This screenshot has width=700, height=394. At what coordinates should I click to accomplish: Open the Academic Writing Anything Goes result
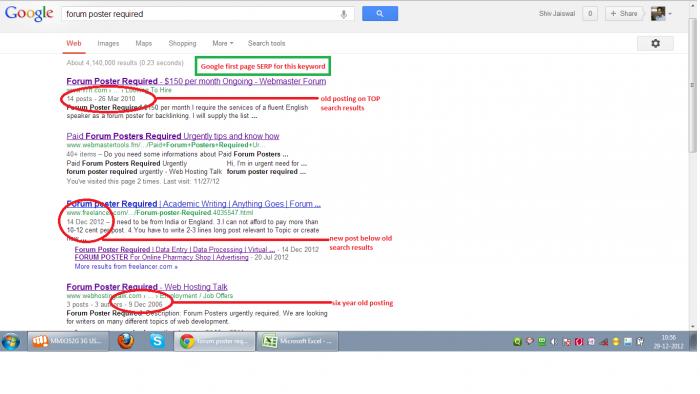193,204
